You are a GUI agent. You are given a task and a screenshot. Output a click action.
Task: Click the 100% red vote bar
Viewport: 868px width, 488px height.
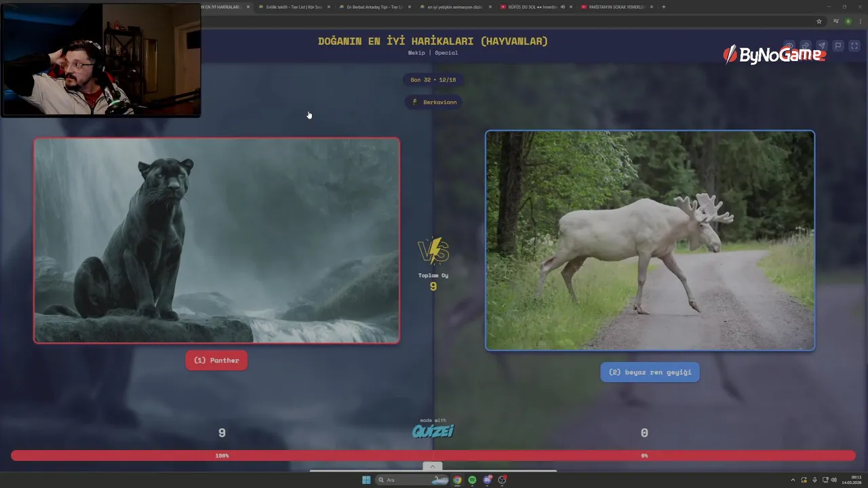[222, 455]
